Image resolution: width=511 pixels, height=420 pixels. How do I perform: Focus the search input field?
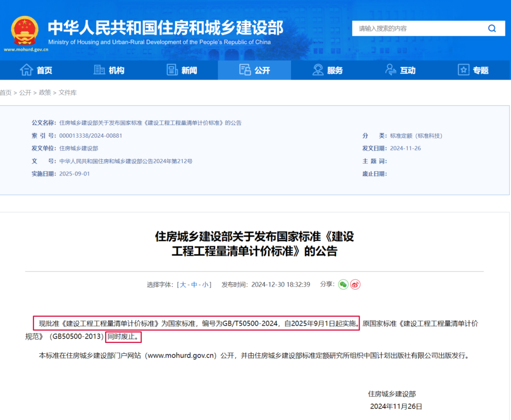pyautogui.click(x=416, y=28)
